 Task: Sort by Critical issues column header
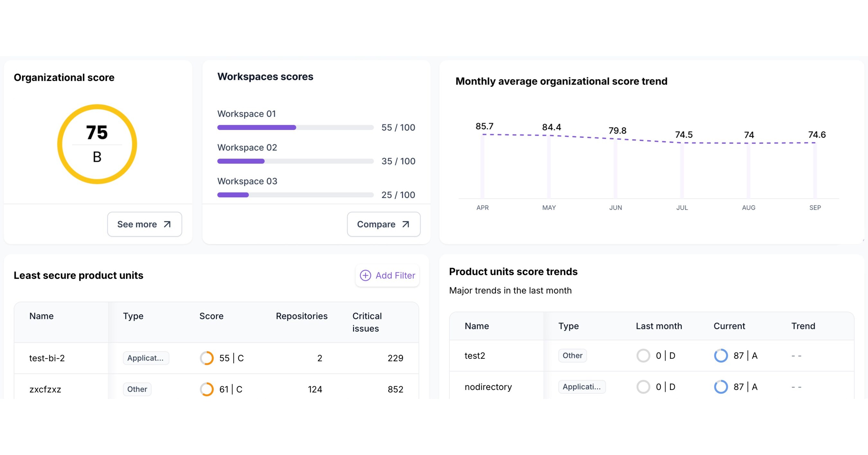pos(367,322)
